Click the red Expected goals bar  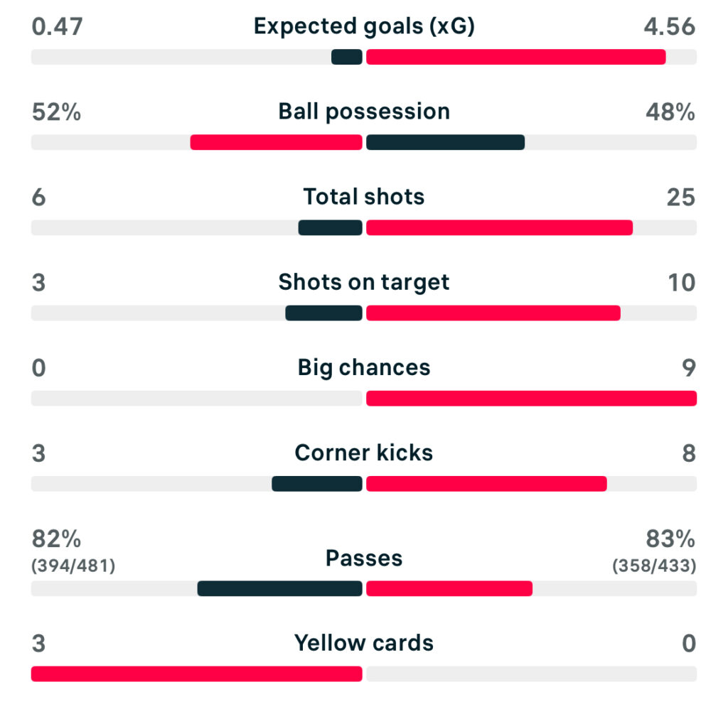(515, 57)
